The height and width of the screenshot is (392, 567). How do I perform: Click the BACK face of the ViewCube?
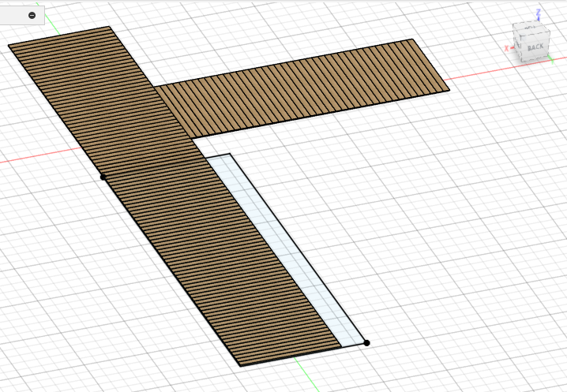click(x=535, y=47)
